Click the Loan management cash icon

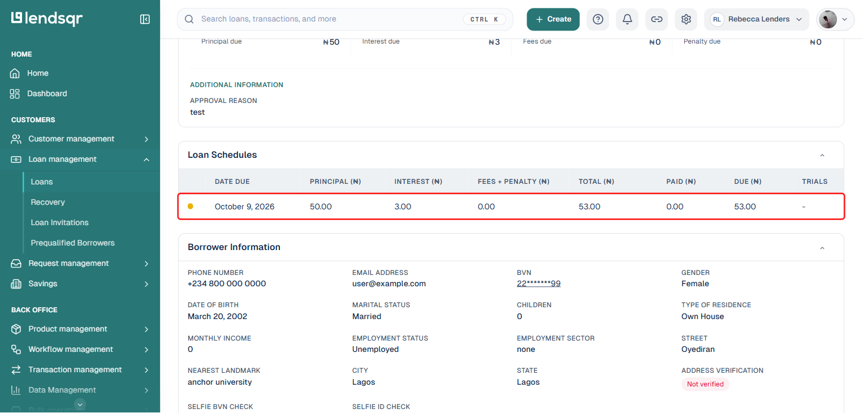click(x=16, y=159)
